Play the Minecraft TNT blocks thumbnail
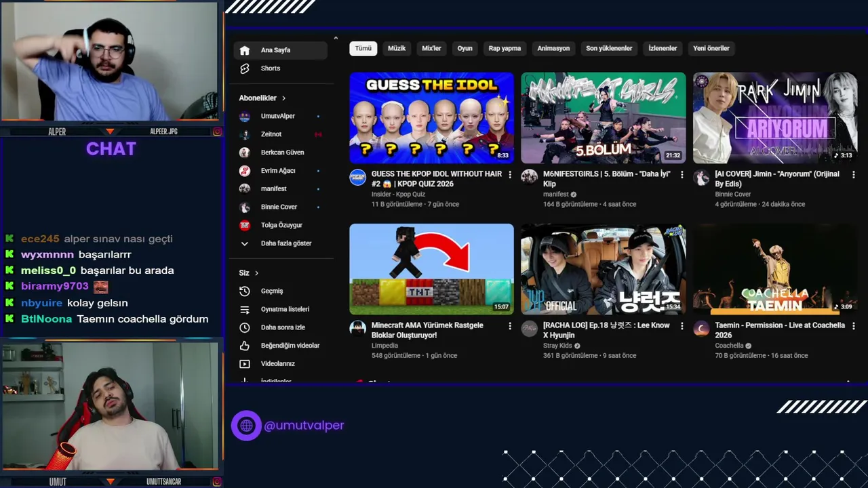The height and width of the screenshot is (488, 868). [431, 269]
